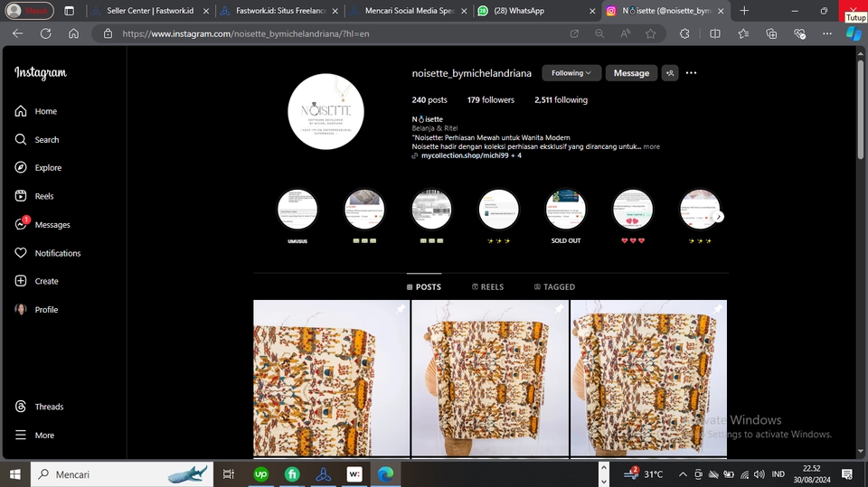
Task: Switch to Seller Center Fastwork.id tab
Action: tap(151, 11)
